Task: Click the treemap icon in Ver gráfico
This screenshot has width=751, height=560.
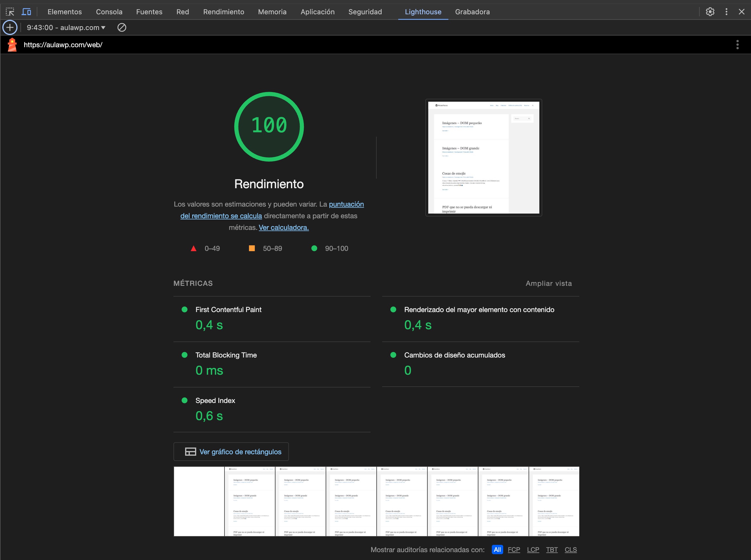Action: pos(190,452)
